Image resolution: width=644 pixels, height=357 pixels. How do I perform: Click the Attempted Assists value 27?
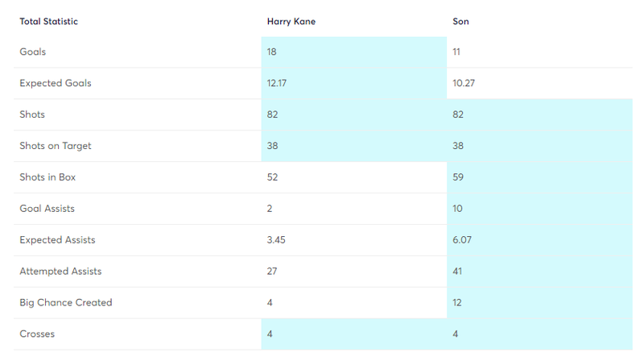click(x=272, y=272)
